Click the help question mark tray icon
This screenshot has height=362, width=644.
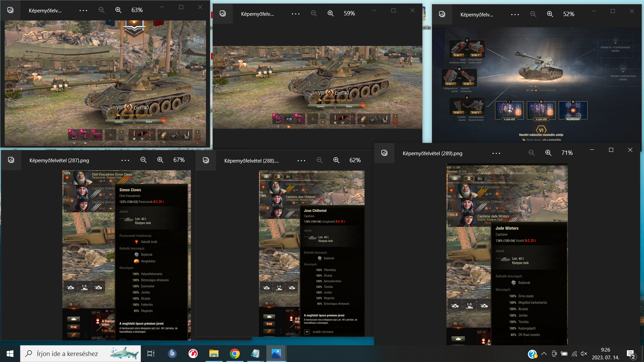[532, 354]
